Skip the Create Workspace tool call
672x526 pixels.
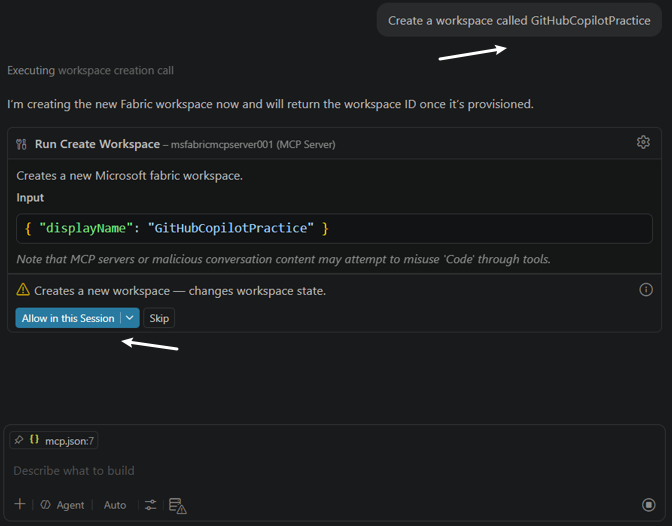159,318
